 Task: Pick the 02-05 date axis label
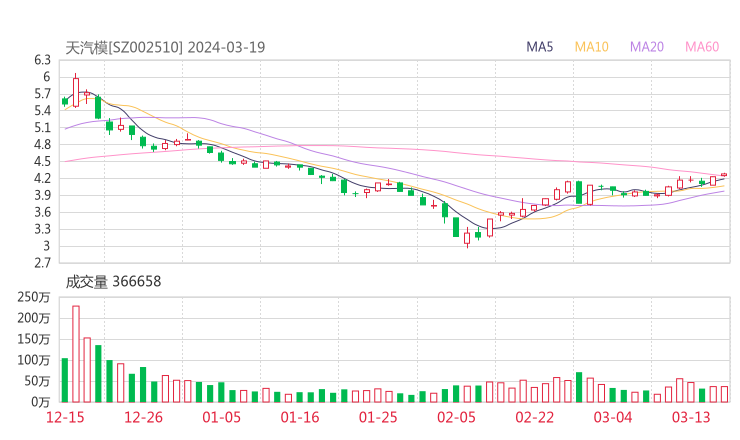[457, 417]
